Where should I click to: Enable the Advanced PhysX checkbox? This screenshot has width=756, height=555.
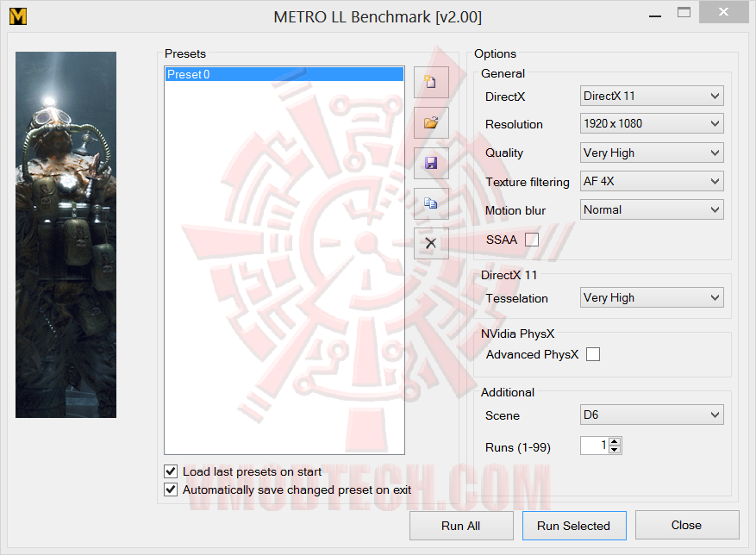click(593, 354)
